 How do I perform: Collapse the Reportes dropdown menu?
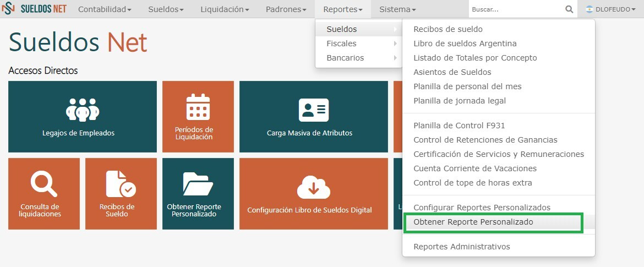pos(343,9)
